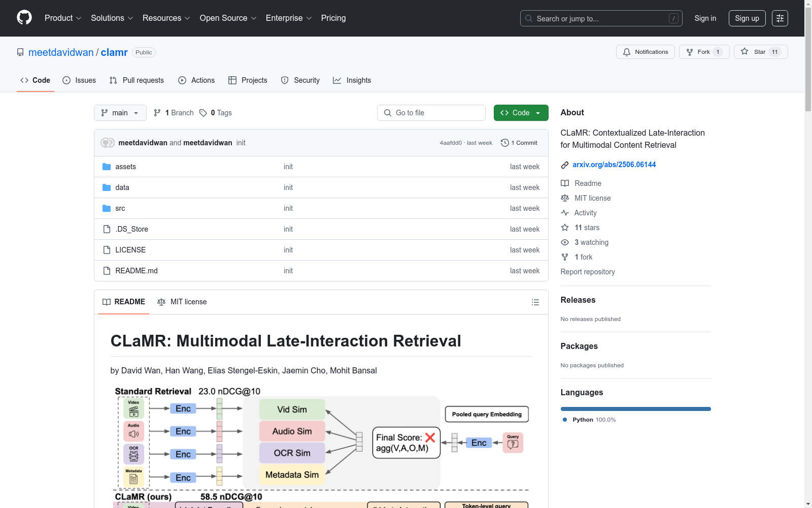Click the Sign in link
The height and width of the screenshot is (508, 812).
[x=705, y=18]
